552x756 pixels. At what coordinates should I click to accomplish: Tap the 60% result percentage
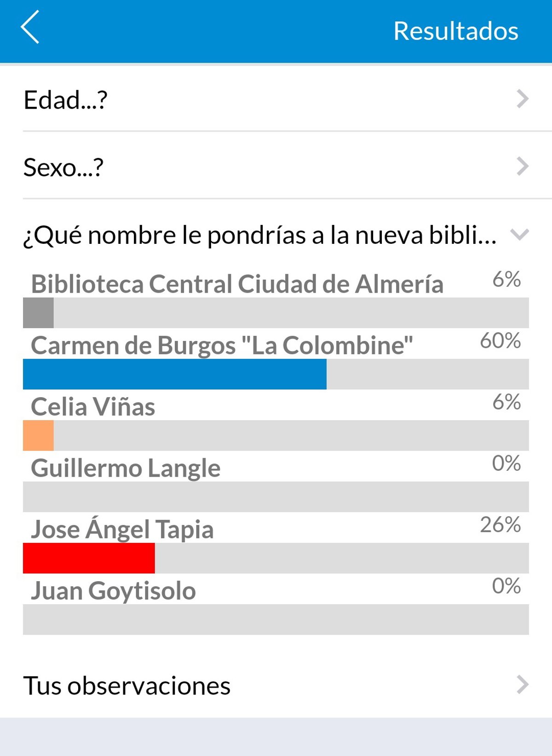pyautogui.click(x=500, y=341)
